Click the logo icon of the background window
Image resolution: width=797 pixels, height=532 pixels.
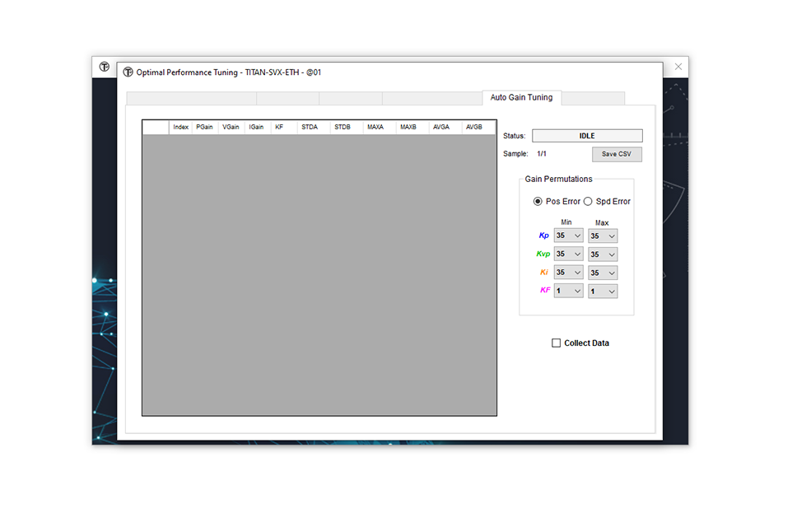click(x=105, y=67)
